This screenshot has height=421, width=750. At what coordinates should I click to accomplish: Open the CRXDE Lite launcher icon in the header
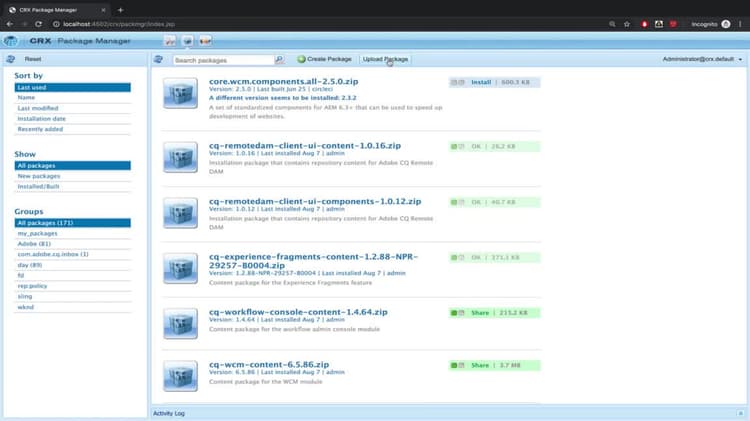point(170,41)
